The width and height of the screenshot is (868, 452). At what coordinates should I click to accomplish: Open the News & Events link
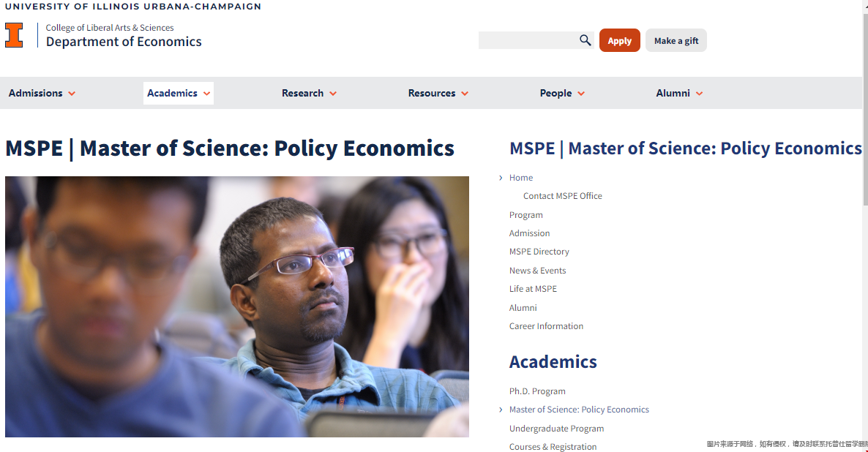pos(537,271)
